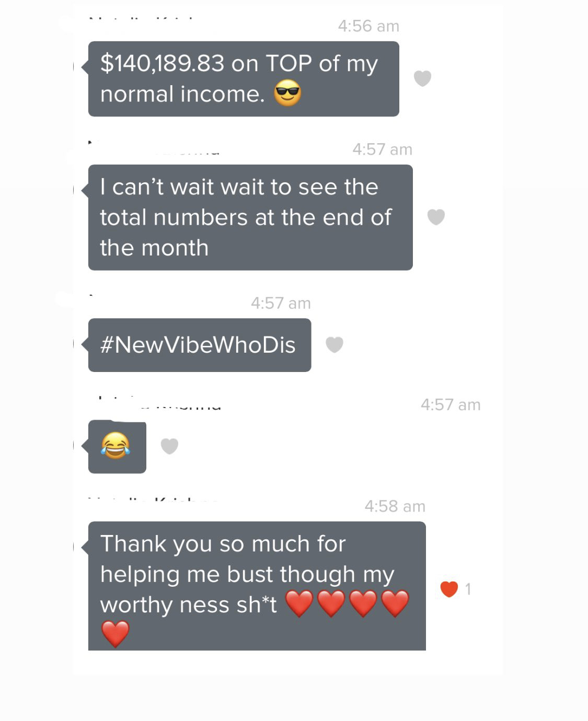Click the single red heart on last line
Viewport: 588px width, 721px height.
coord(115,634)
